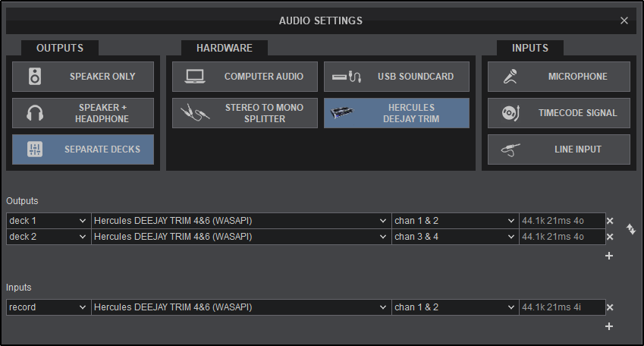The image size is (644, 346).
Task: Click the USB Soundcard icon
Action: click(x=349, y=77)
